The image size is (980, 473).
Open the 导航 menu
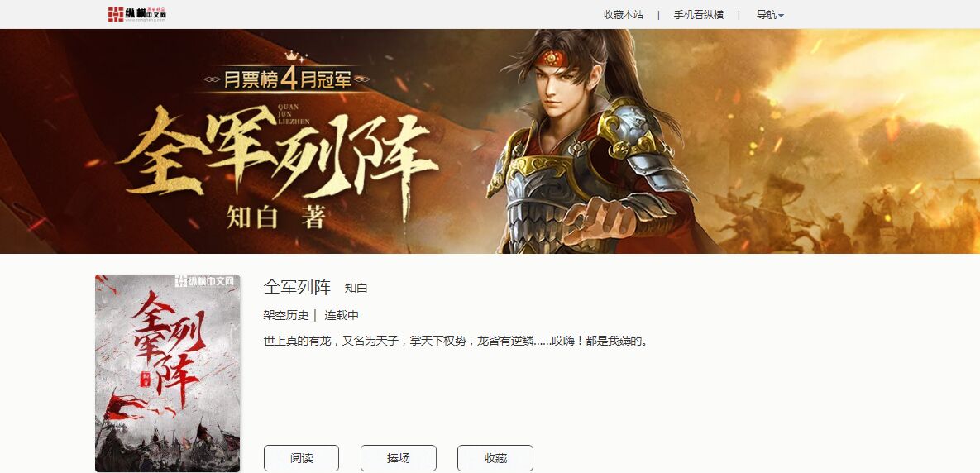click(770, 14)
